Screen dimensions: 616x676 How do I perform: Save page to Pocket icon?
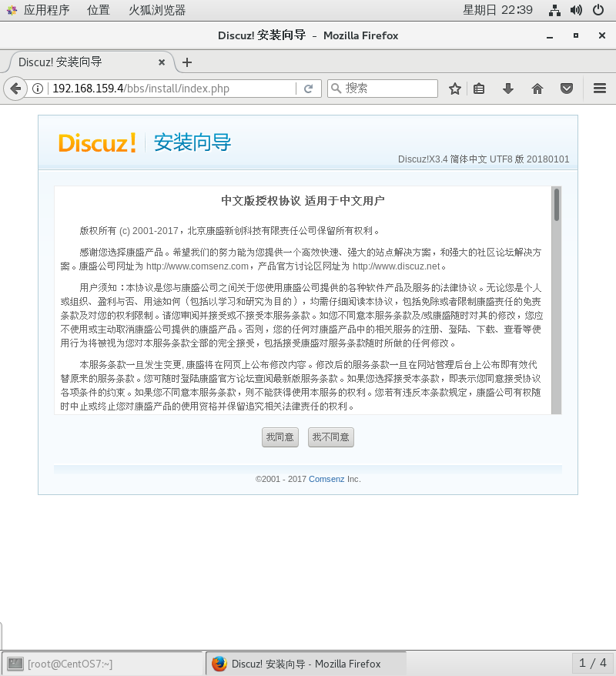567,89
